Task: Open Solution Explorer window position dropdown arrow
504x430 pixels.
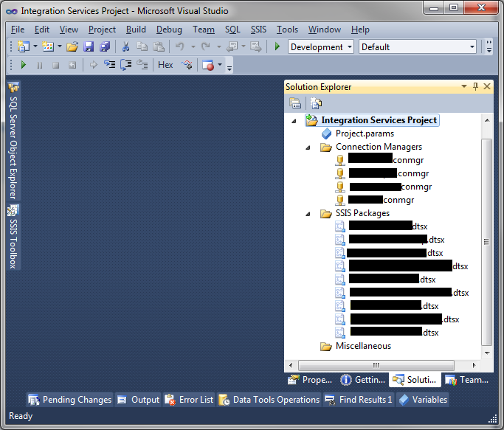Action: pyautogui.click(x=464, y=86)
